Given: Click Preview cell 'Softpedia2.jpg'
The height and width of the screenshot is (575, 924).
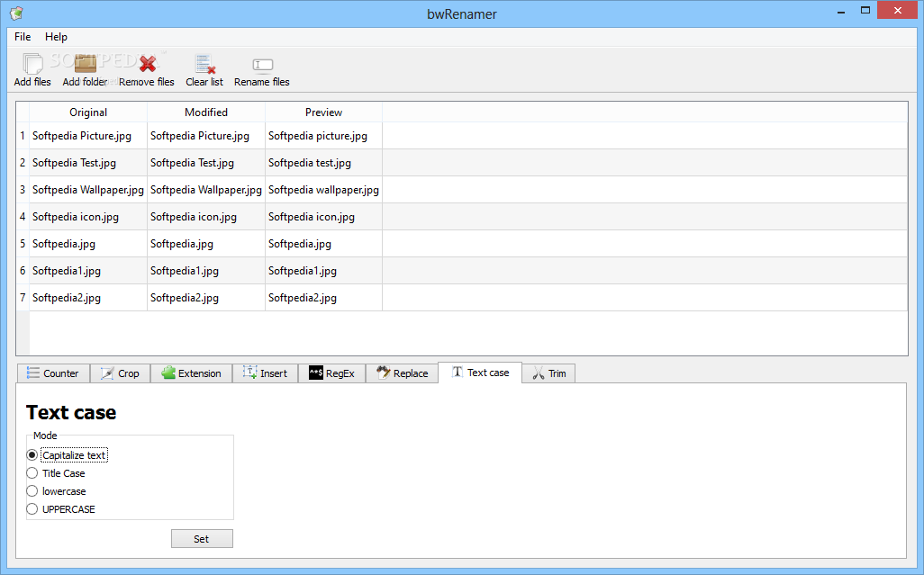Looking at the screenshot, I should (323, 298).
